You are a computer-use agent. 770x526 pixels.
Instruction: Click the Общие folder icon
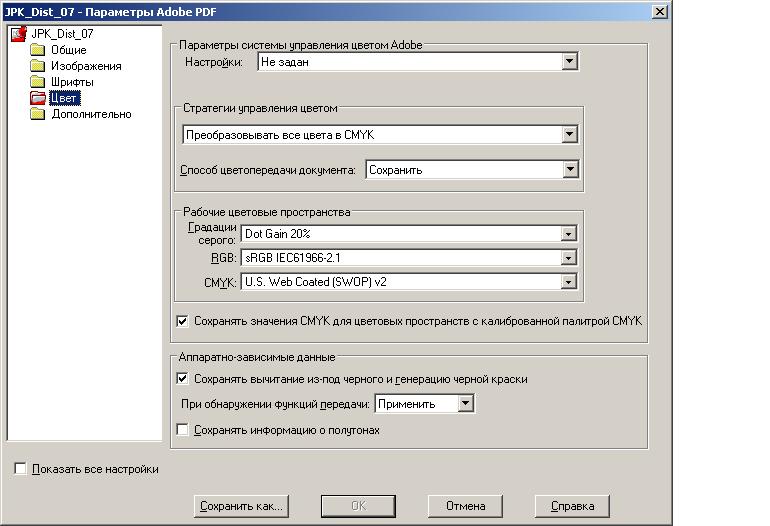[x=37, y=50]
